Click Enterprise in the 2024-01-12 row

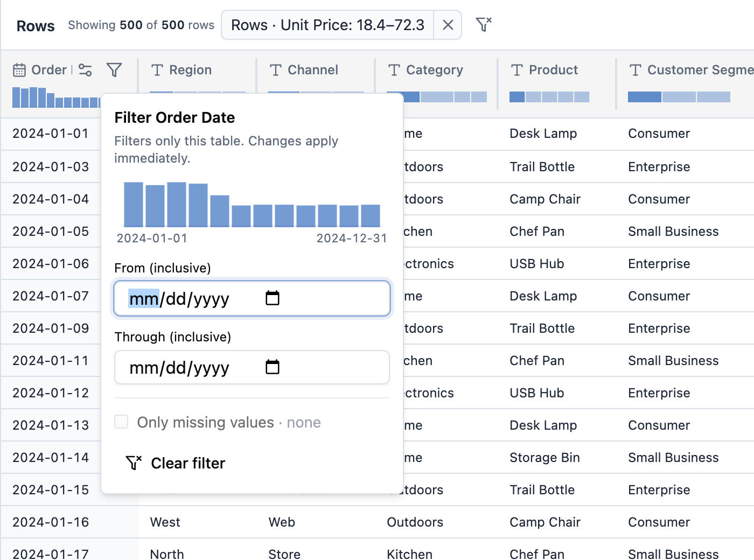click(x=659, y=393)
